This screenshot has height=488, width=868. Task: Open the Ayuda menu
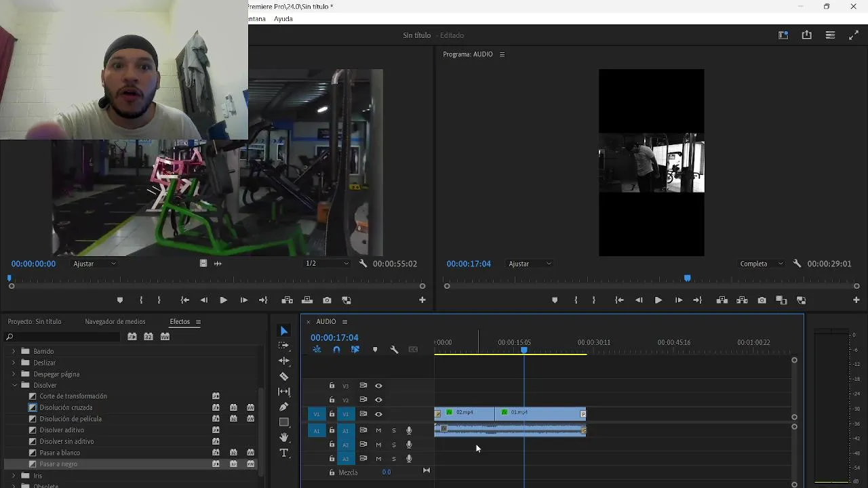point(283,19)
